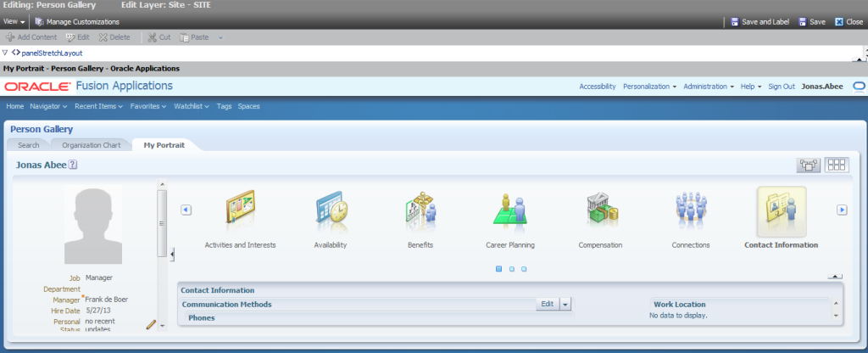868x353 pixels.
Task: Click the Spaces link
Action: (x=248, y=106)
